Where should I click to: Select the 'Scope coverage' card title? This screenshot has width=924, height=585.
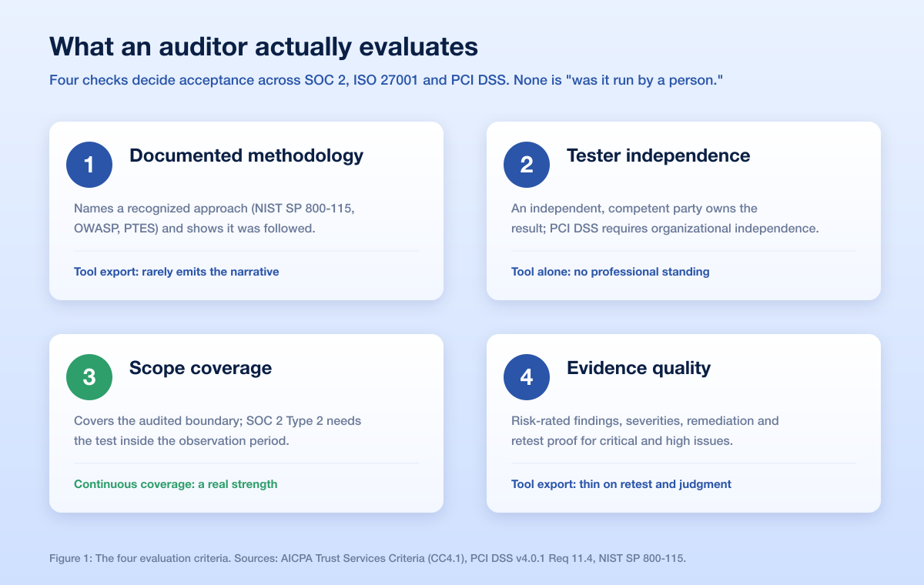coord(200,368)
